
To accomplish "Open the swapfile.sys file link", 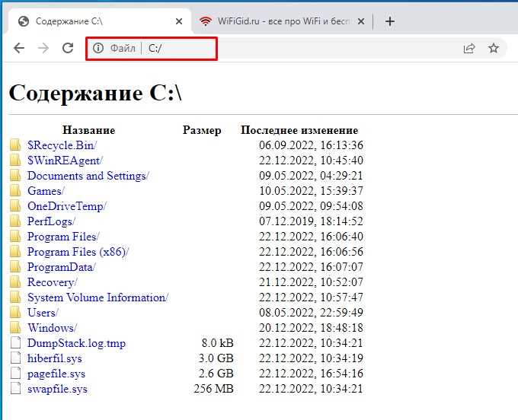I will (x=57, y=388).
